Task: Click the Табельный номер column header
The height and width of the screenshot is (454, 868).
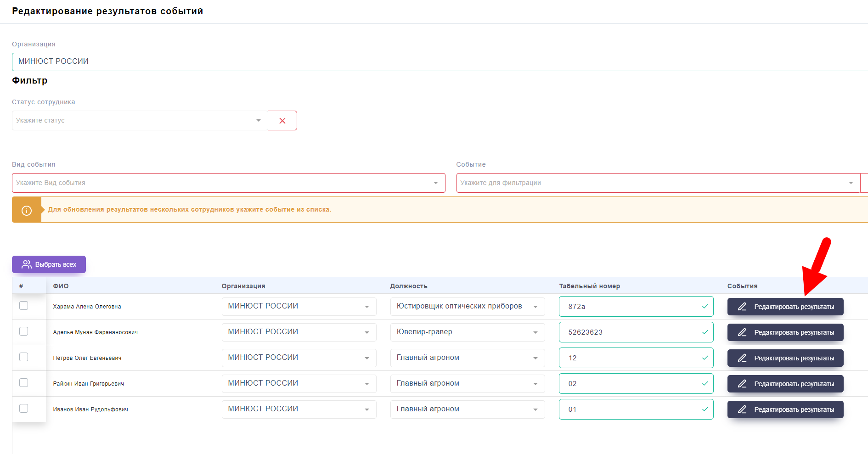Action: (589, 286)
